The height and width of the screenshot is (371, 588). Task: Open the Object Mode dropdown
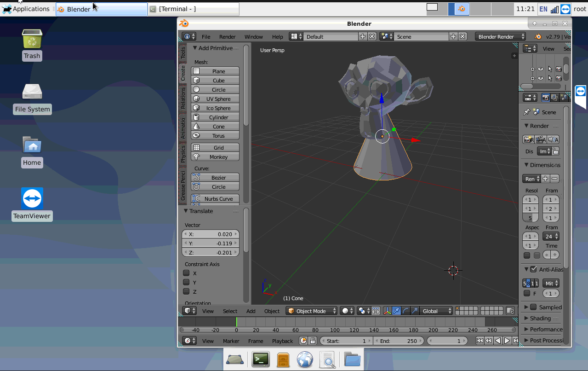(312, 311)
